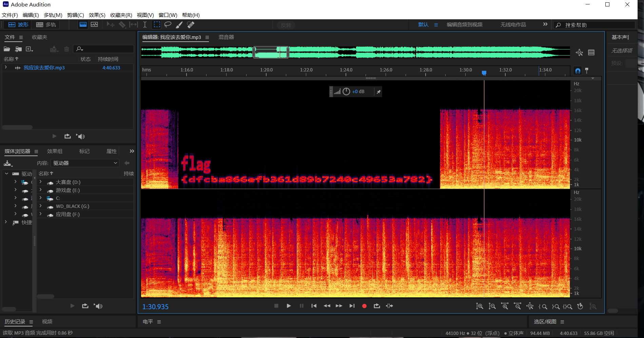The height and width of the screenshot is (338, 644).
Task: Switch to Multitrack (多轨) view
Action: pos(46,25)
